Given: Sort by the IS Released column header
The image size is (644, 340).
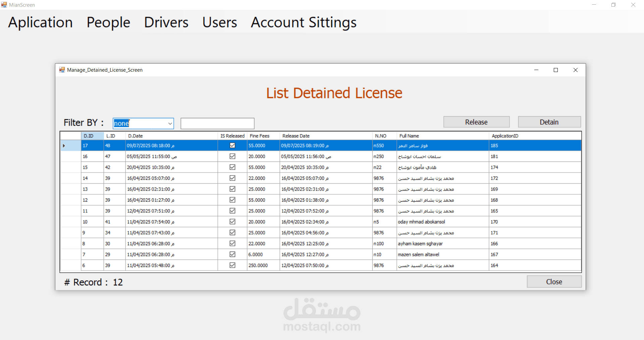Looking at the screenshot, I should (232, 136).
